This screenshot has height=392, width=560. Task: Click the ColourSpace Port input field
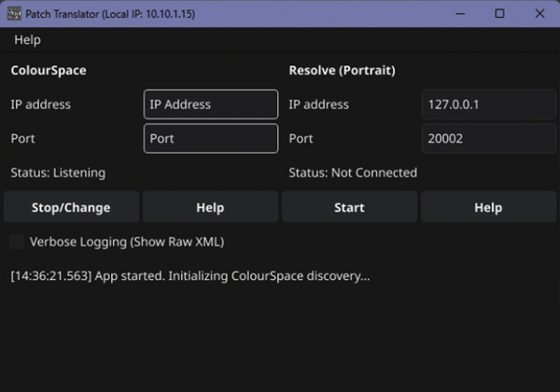point(210,138)
